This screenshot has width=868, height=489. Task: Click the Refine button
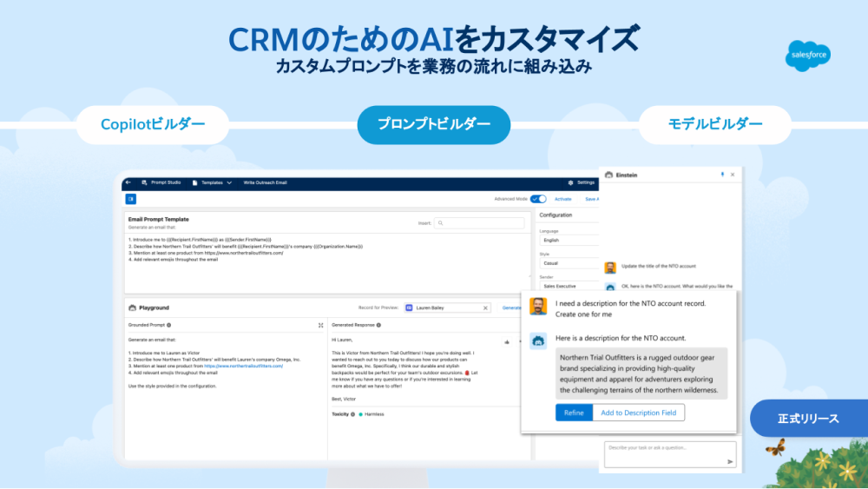(574, 413)
